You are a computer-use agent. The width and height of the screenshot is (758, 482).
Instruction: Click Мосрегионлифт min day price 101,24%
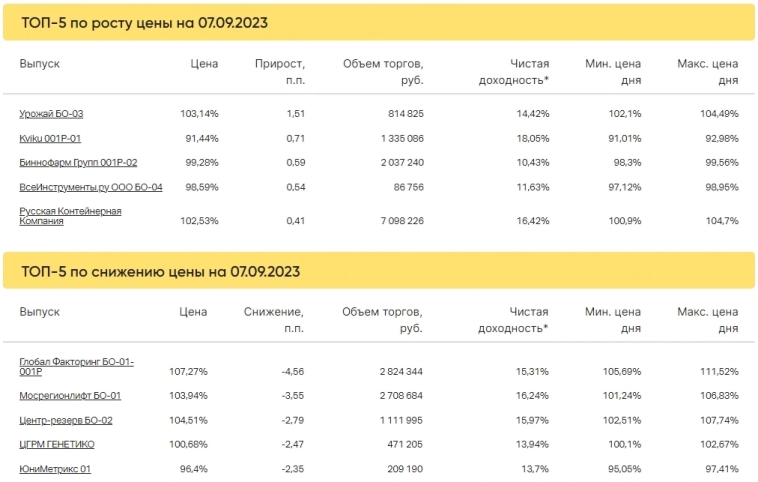point(621,396)
